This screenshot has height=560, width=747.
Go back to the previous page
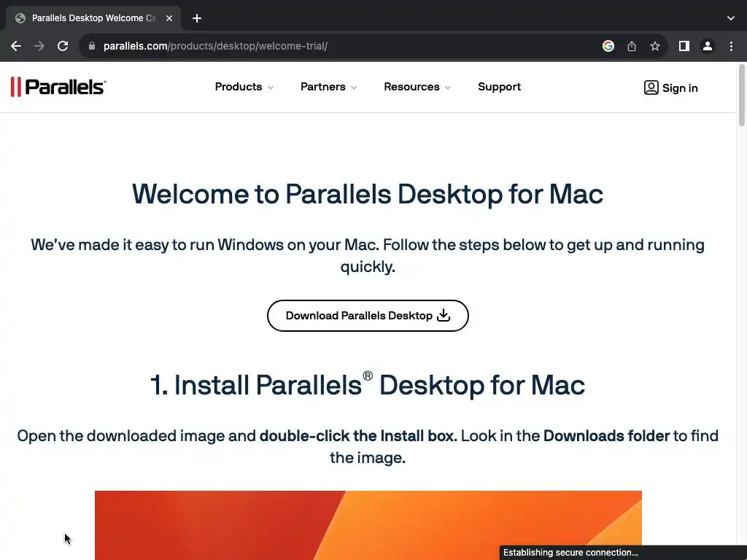(16, 46)
